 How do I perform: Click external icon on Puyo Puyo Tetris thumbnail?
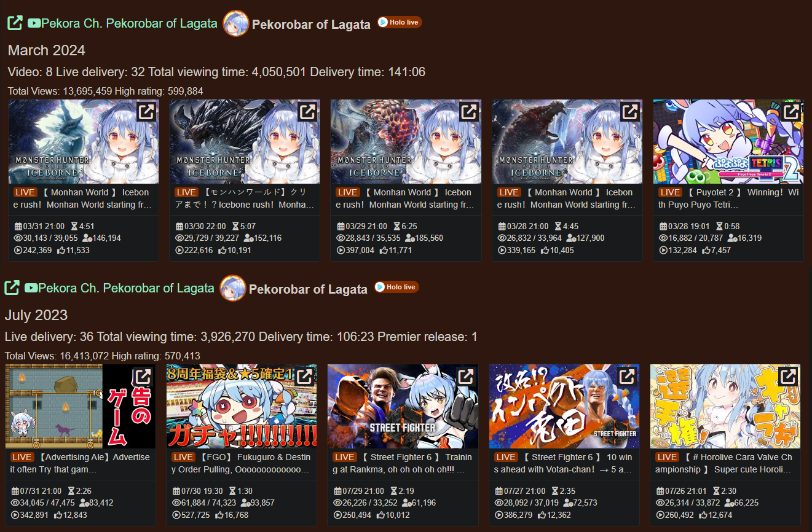[x=790, y=112]
